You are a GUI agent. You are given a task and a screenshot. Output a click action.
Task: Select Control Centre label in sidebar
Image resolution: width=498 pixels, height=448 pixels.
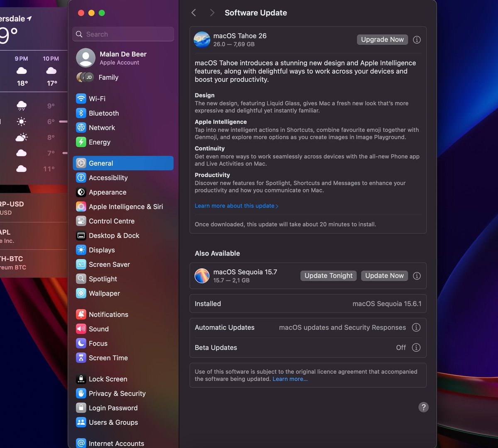(x=112, y=221)
